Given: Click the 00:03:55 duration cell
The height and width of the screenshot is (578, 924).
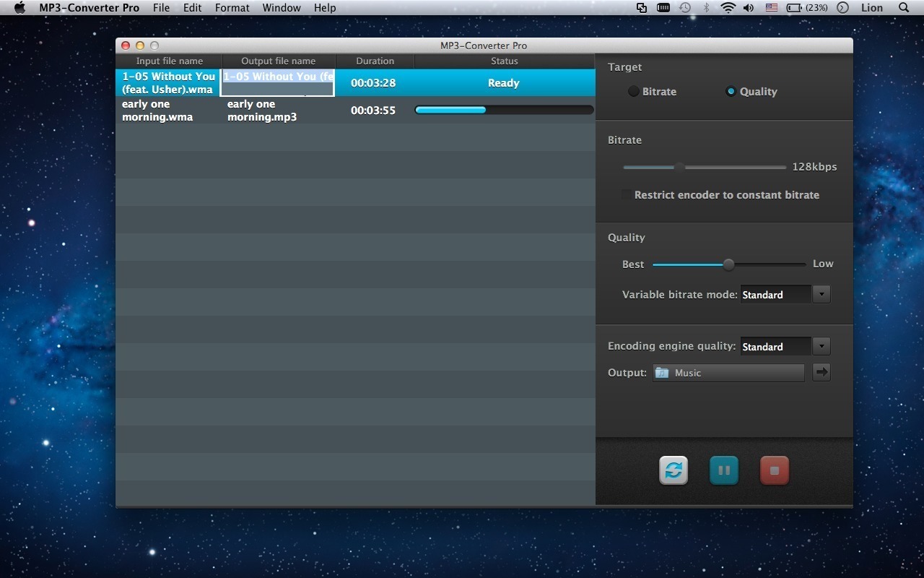Looking at the screenshot, I should coord(373,111).
